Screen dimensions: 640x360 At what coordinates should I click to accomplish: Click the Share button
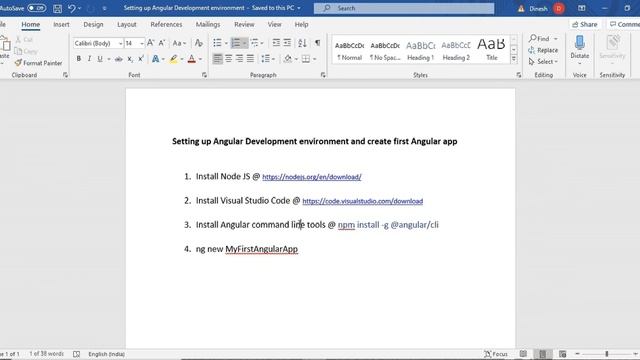click(585, 24)
